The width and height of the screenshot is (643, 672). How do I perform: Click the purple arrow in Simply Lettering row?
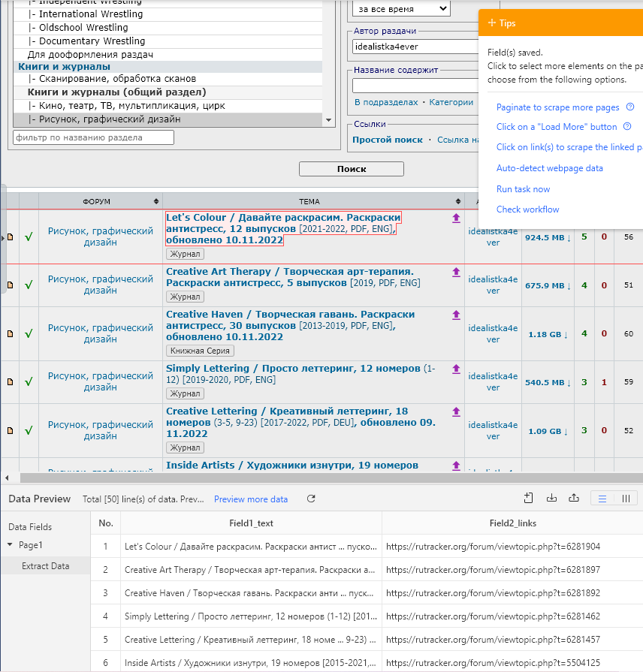point(456,369)
